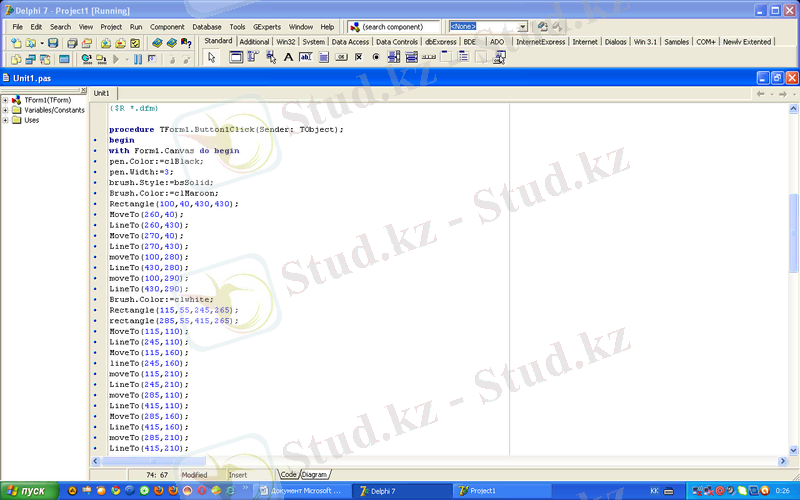This screenshot has height=500, width=800.
Task: Click the New Items toolbar icon
Action: tap(16, 43)
